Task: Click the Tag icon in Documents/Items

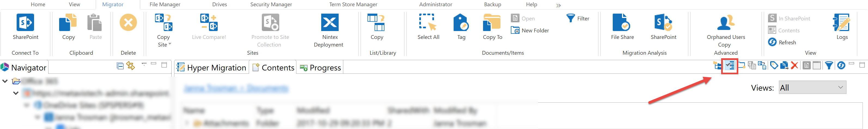Action: 461,23
